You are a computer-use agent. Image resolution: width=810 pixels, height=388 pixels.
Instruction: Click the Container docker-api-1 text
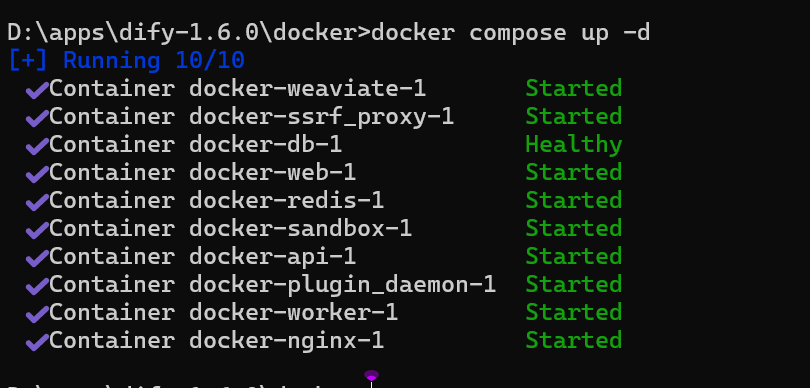point(202,257)
